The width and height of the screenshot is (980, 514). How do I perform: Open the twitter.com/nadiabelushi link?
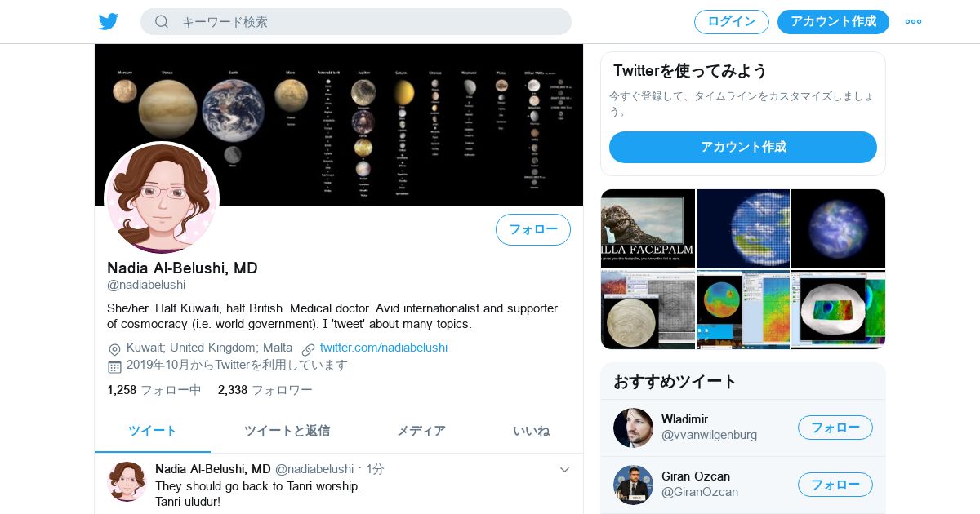[384, 348]
